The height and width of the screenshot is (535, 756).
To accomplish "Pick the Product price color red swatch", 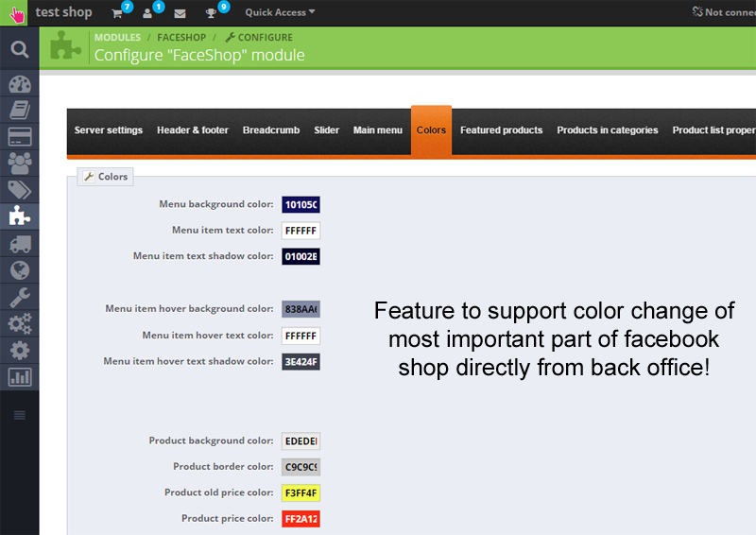I will pyautogui.click(x=301, y=519).
